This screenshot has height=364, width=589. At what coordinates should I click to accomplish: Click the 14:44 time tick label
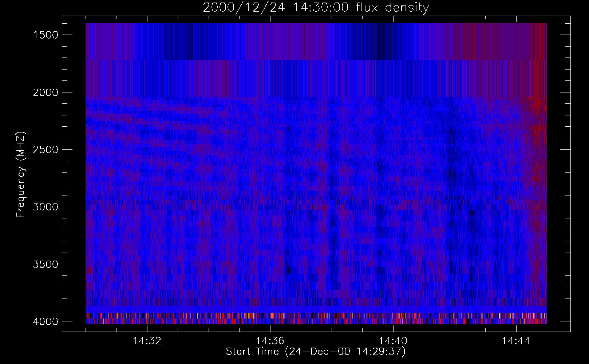[x=516, y=341]
